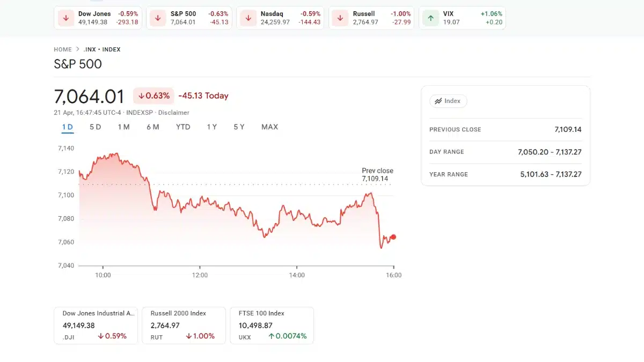Open the MAX chart range

point(269,127)
